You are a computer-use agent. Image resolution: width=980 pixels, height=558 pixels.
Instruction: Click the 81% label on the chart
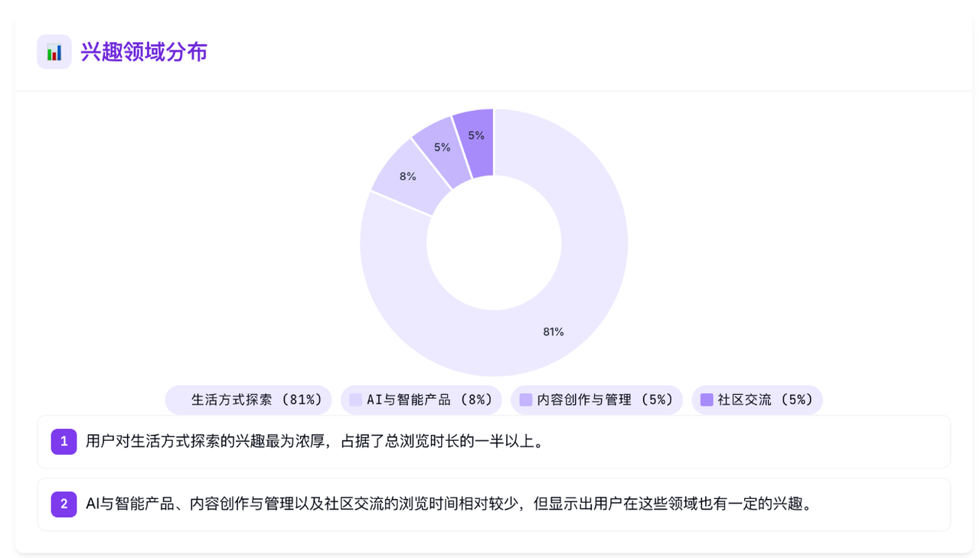point(554,331)
